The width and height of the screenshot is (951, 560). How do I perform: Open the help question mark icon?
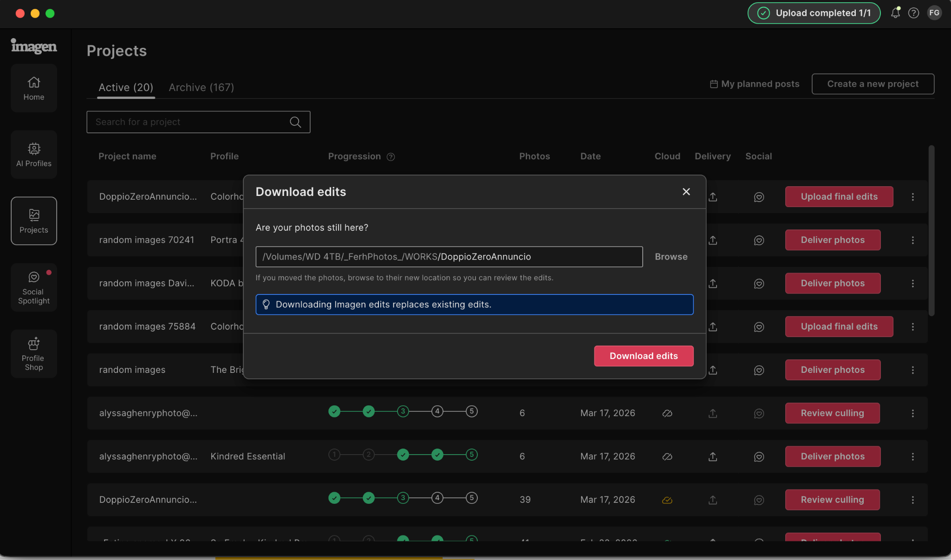(913, 13)
